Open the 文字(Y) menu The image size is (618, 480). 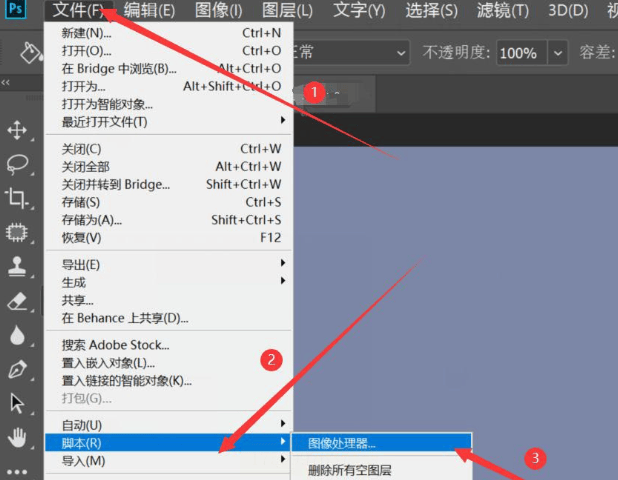359,10
